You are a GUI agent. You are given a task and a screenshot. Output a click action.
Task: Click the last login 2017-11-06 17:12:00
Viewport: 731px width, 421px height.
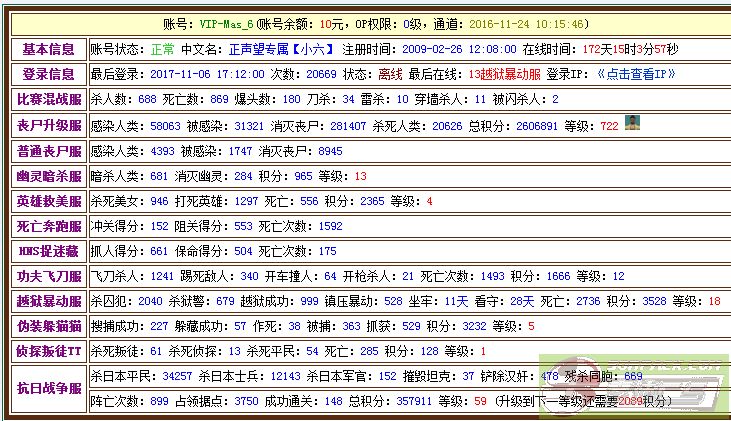coord(207,75)
